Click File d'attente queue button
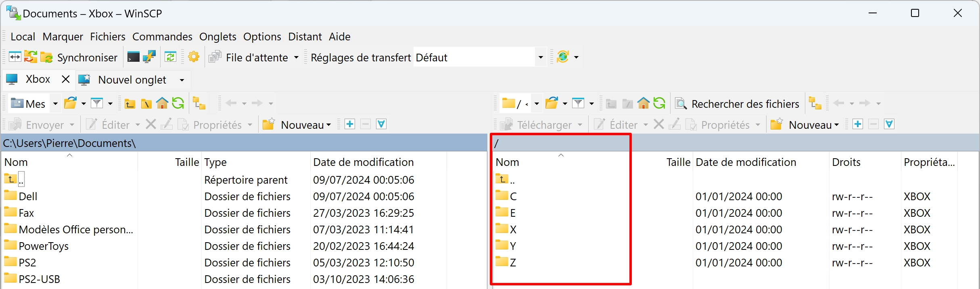Viewport: 980px width, 289px height. (x=249, y=57)
